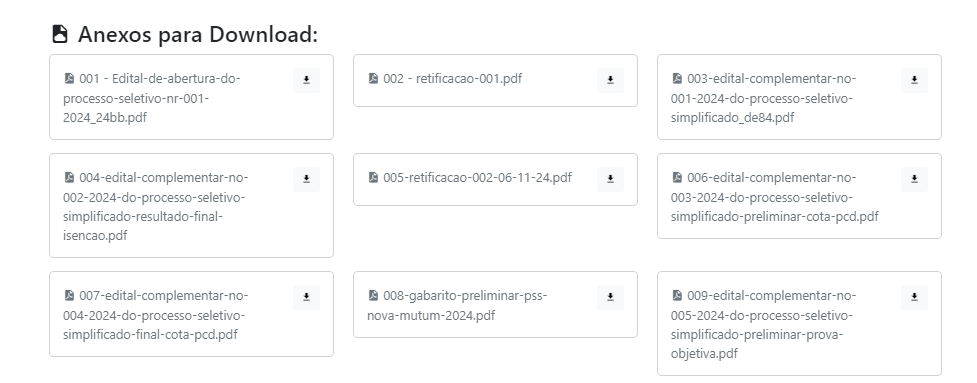Screen dimensions: 977x383
Task: Open 005-retificacao-002-06-11-24.pdf link
Action: [x=469, y=177]
